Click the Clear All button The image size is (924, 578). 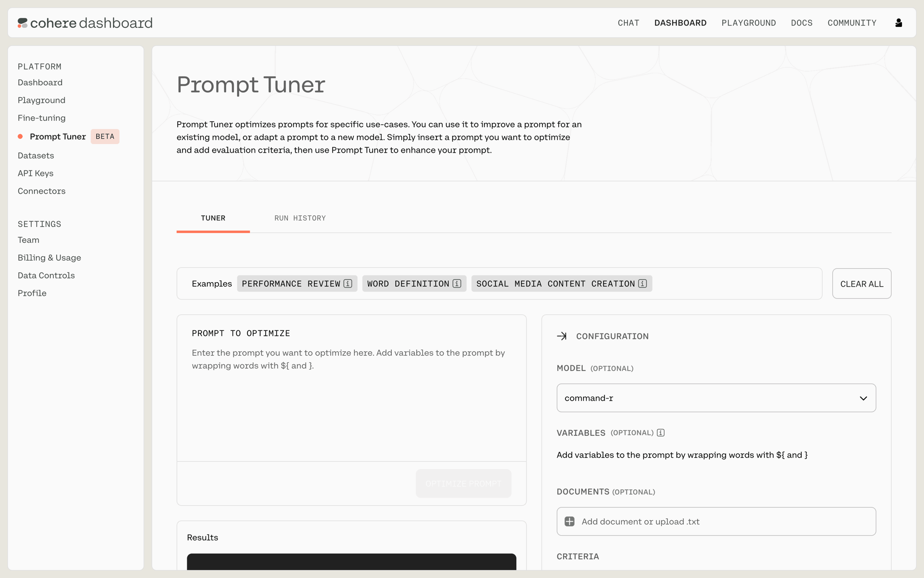tap(861, 284)
